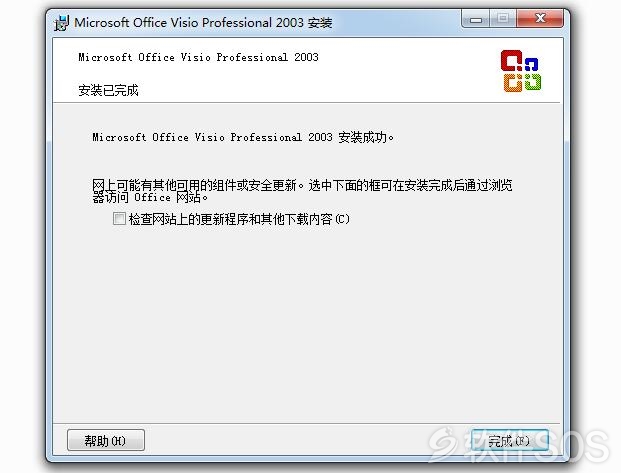The image size is (621, 473).
Task: Minimize the Visio 2003 setup window
Action: point(476,19)
